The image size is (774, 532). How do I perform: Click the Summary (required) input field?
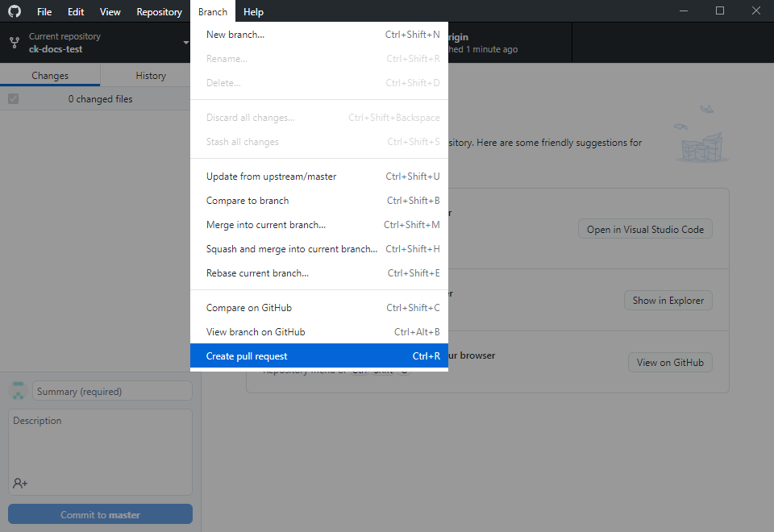click(112, 391)
